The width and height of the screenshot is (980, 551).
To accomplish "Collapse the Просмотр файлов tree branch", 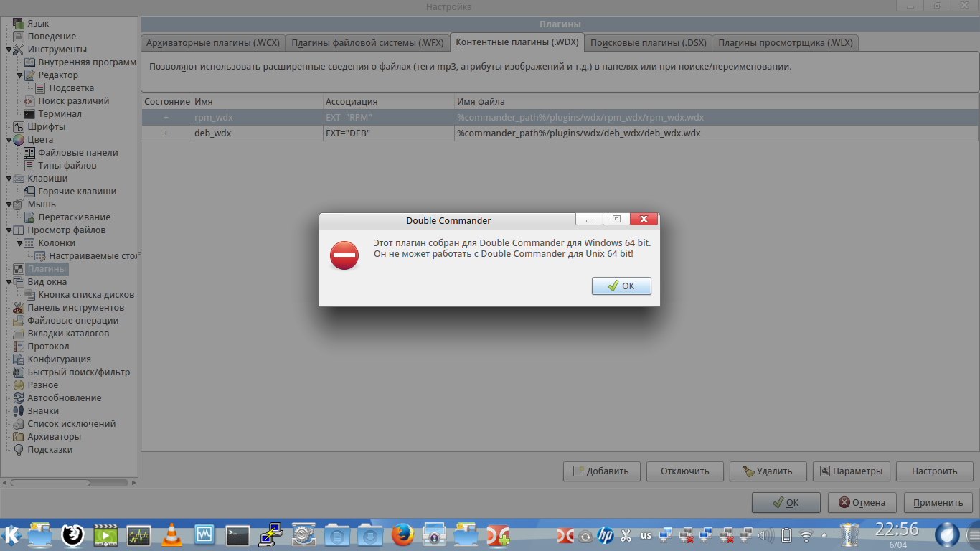I will click(x=9, y=231).
